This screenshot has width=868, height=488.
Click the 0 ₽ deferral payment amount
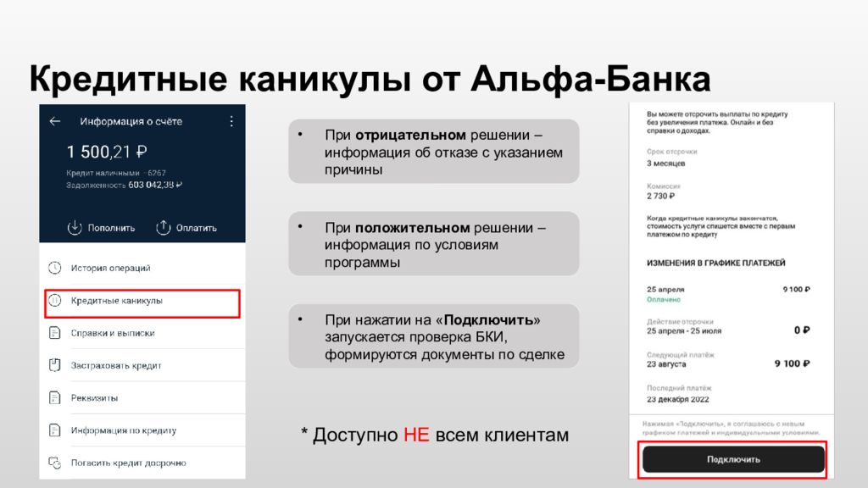tap(802, 330)
